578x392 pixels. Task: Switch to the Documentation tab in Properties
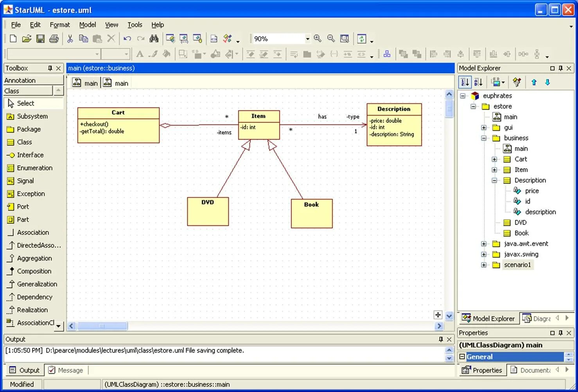[535, 370]
